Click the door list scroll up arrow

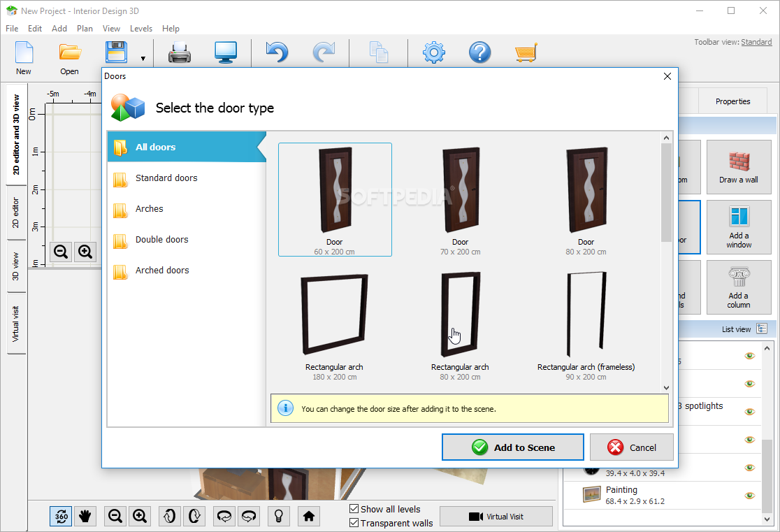667,138
